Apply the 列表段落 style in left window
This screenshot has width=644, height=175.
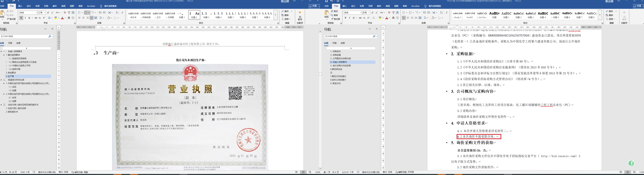[x=145, y=15]
